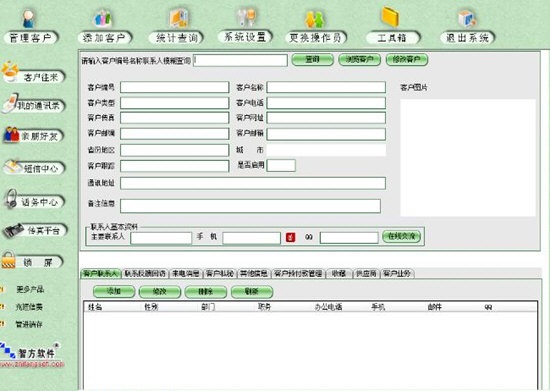Click 刷新 refresh button in contacts tab
550x391 pixels.
(251, 291)
